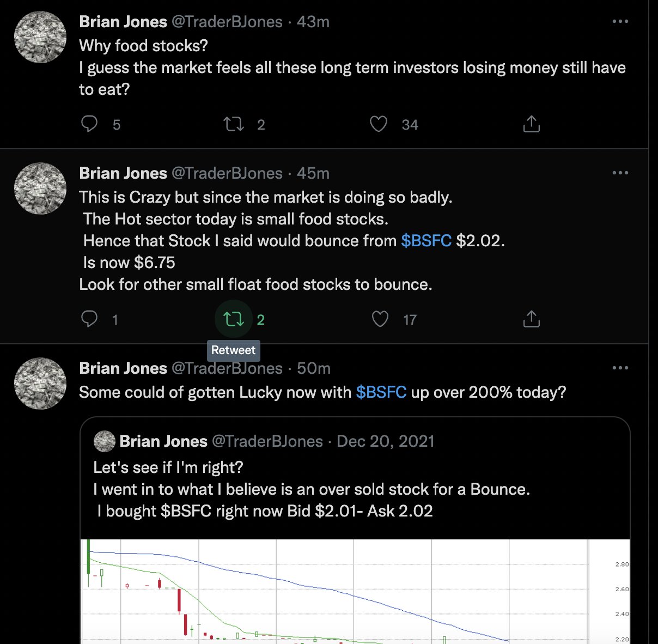The height and width of the screenshot is (644, 658).
Task: Share the 45m small food stocks tweet
Action: (x=532, y=319)
